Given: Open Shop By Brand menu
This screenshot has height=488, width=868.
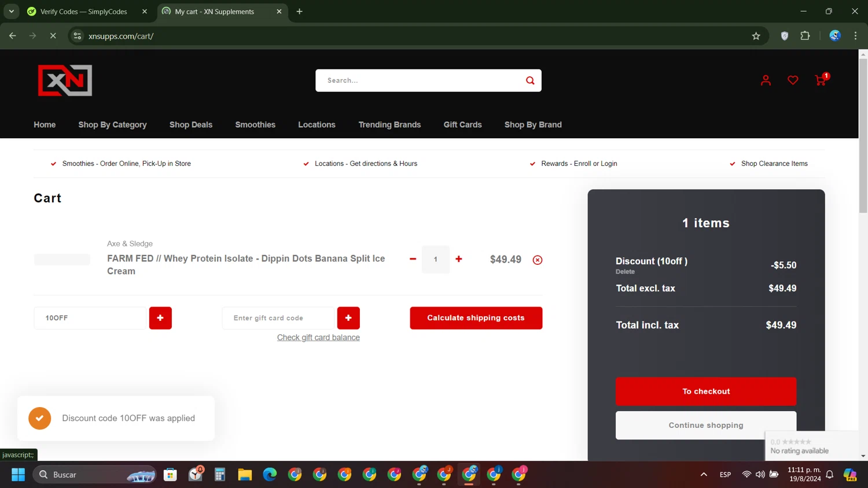Looking at the screenshot, I should (x=533, y=125).
